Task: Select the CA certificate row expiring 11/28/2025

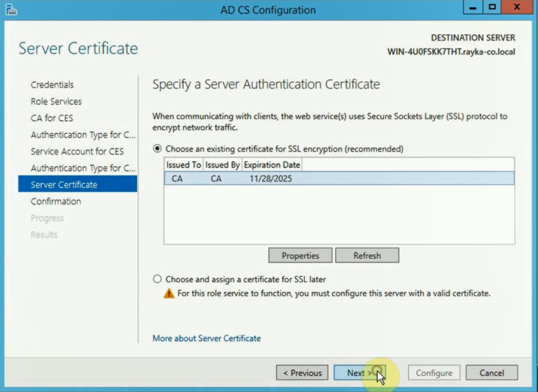Action: (339, 178)
